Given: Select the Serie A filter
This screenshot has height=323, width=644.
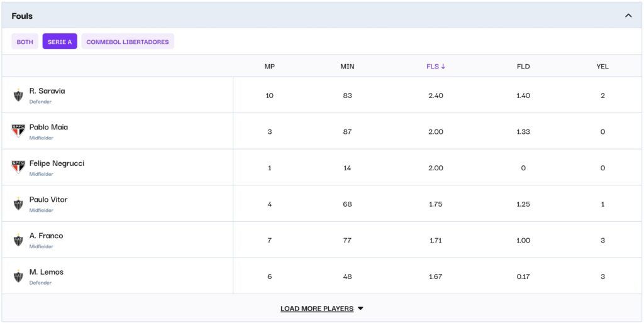Looking at the screenshot, I should [x=60, y=41].
